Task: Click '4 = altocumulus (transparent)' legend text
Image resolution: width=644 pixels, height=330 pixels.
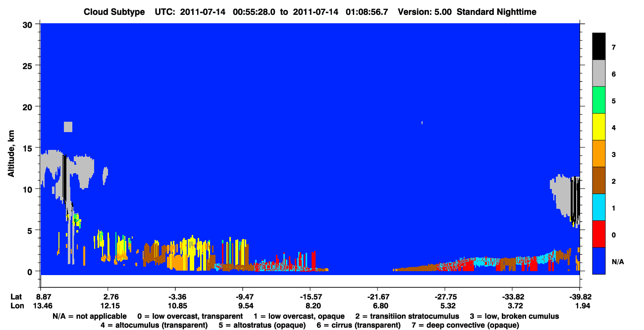Action: tap(154, 325)
